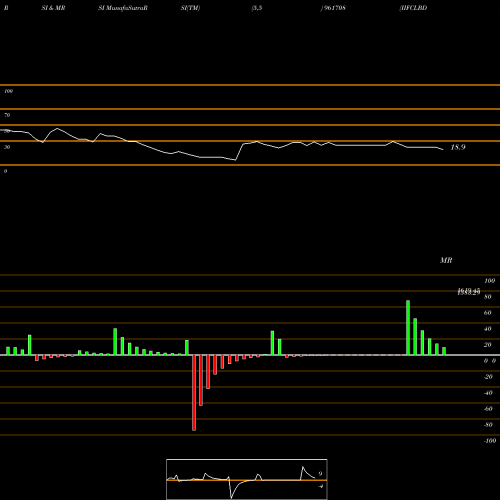
Task: Click the 'IIFCLBD' symbol label in the header
Action: click(x=413, y=8)
